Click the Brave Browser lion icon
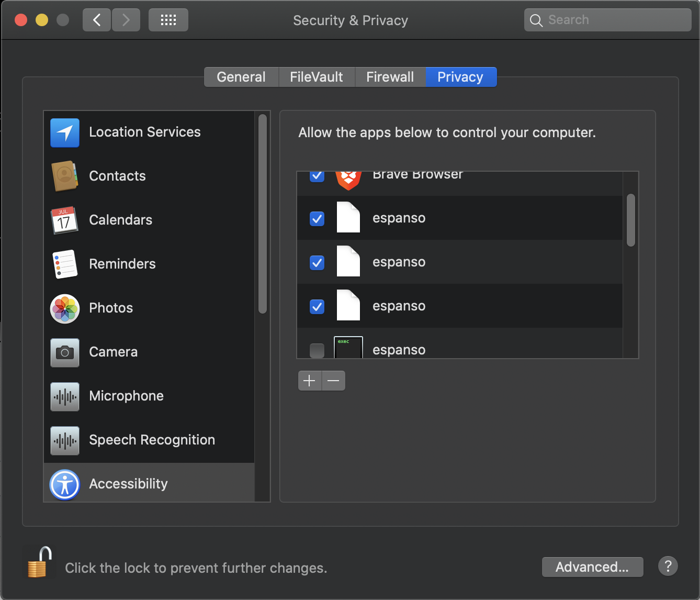The width and height of the screenshot is (700, 600). 348,181
